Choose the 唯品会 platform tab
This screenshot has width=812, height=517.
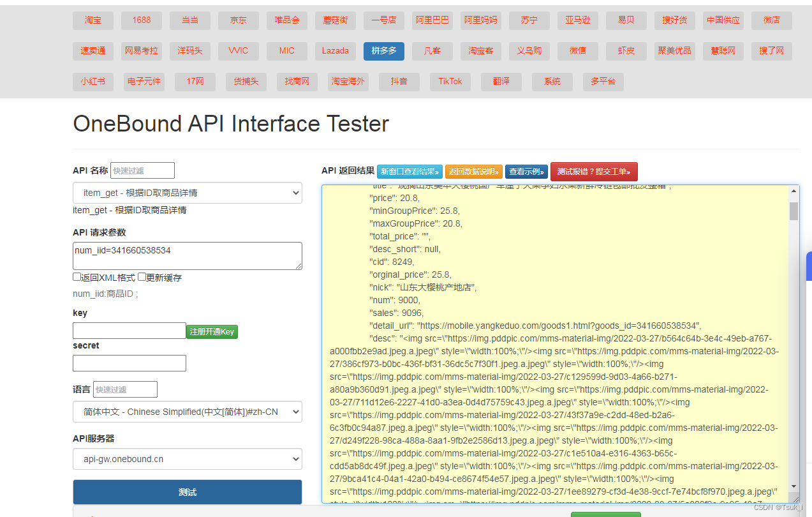click(287, 20)
